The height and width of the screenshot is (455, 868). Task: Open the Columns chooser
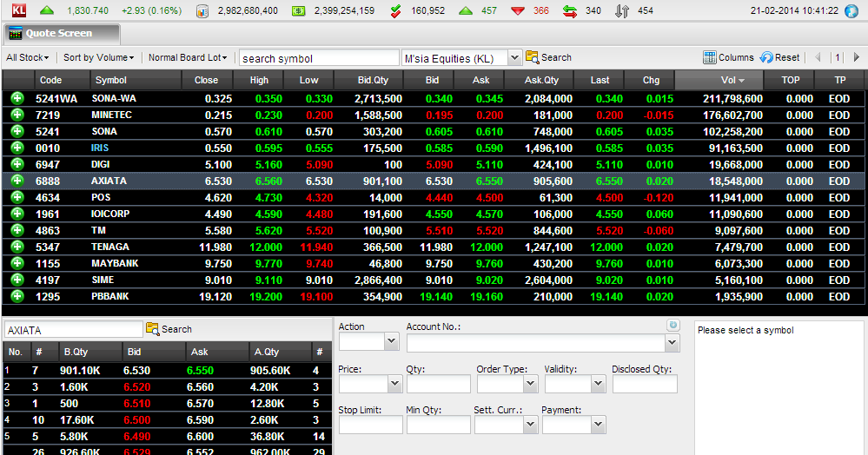click(728, 57)
